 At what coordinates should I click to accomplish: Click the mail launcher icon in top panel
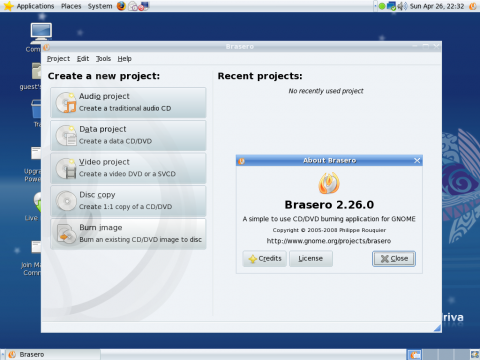coord(133,6)
